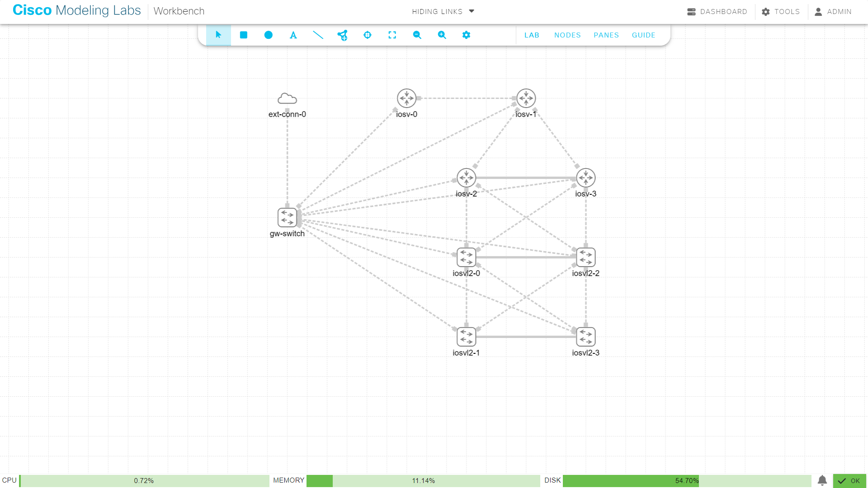Select the rectangle annotation tool
The width and height of the screenshot is (868, 488).
243,35
